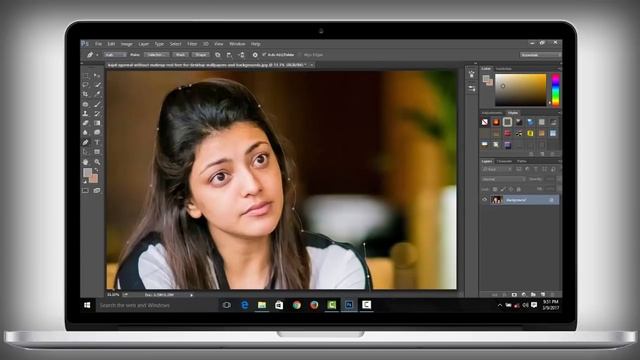Switch to the Paths tab
Screen dimensions: 640x360
point(522,161)
